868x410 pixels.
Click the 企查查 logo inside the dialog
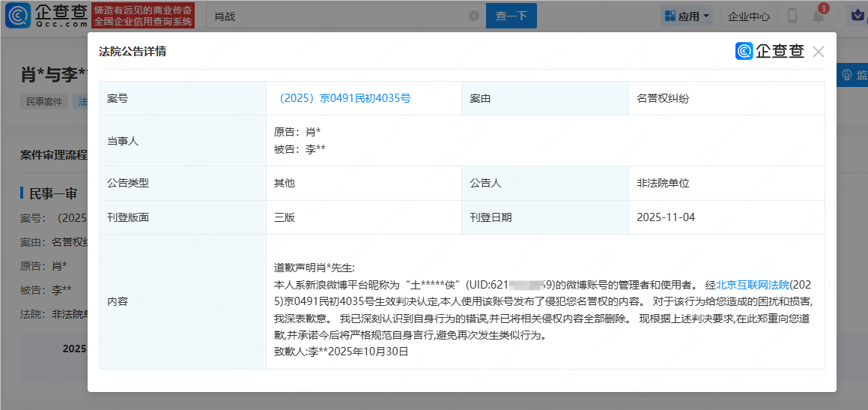click(x=770, y=51)
